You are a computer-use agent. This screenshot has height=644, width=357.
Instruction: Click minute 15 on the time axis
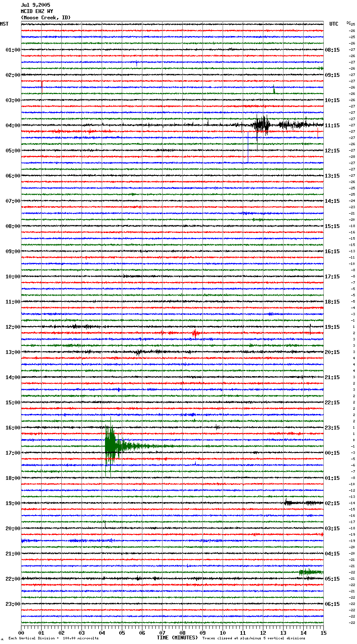[323, 633]
